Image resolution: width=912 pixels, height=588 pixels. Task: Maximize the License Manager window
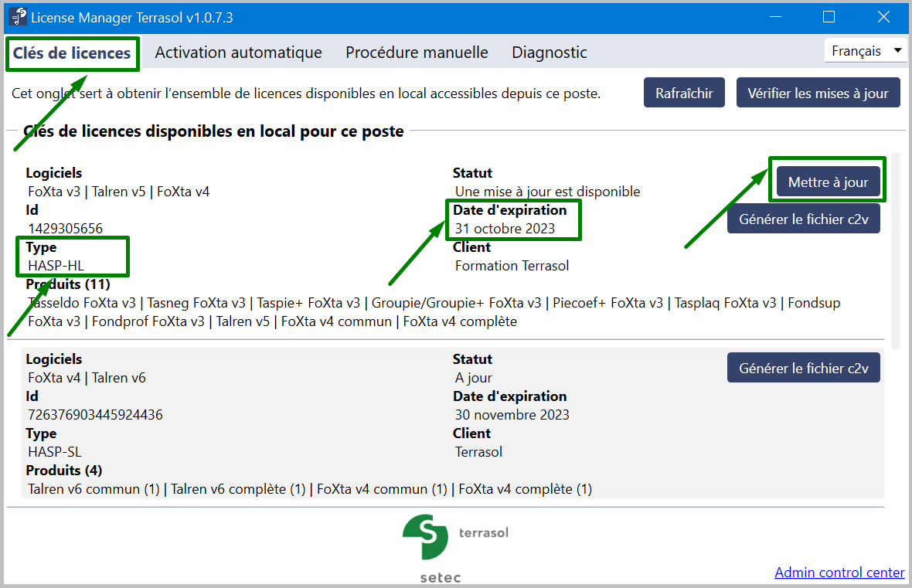(x=829, y=17)
